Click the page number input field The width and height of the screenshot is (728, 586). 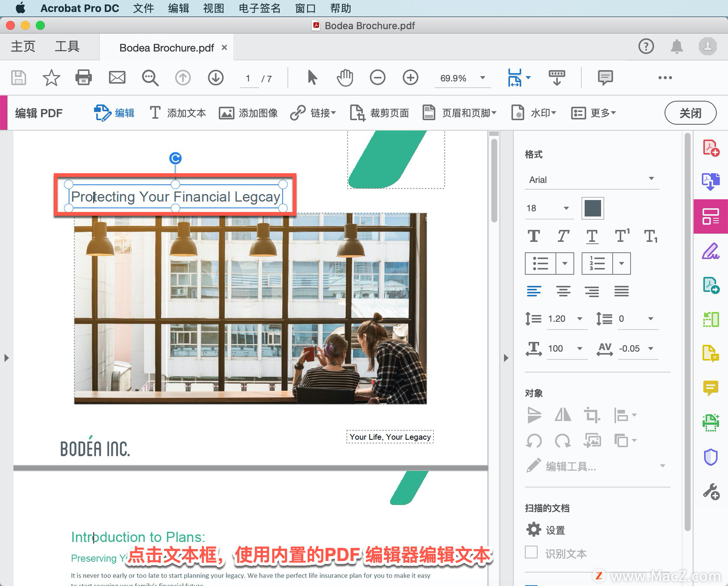click(248, 78)
